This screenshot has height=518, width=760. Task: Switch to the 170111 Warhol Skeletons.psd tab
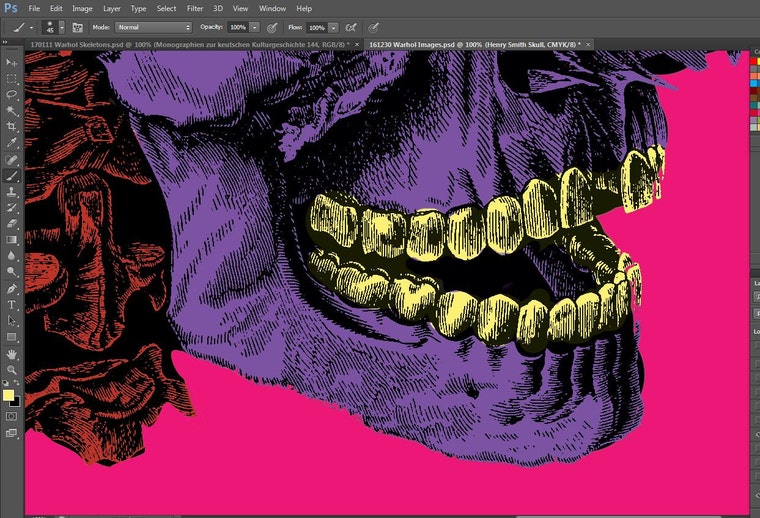[190, 45]
